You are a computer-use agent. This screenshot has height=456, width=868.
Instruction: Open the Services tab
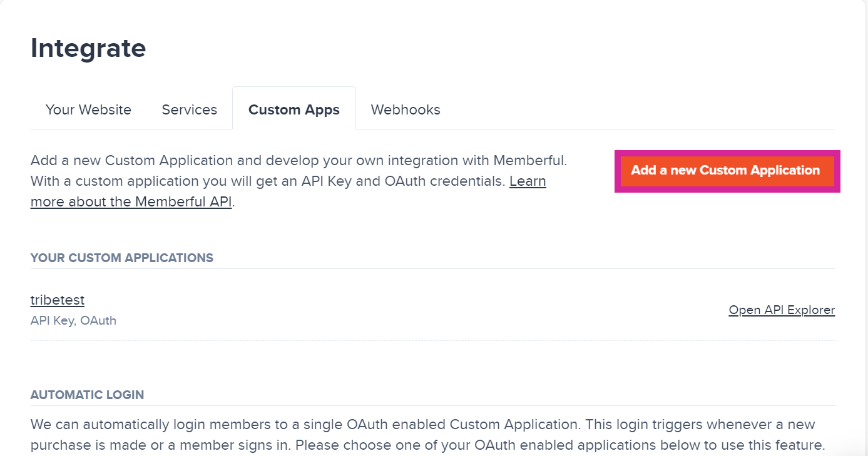pos(189,109)
